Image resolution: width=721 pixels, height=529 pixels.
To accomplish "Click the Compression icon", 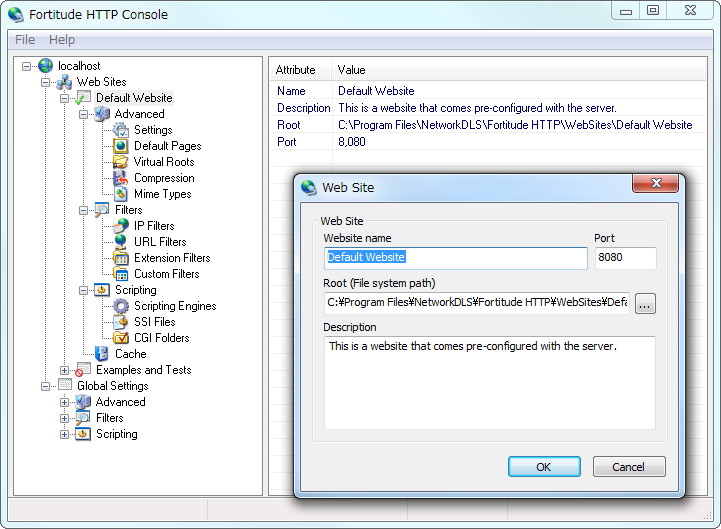I will tap(121, 178).
